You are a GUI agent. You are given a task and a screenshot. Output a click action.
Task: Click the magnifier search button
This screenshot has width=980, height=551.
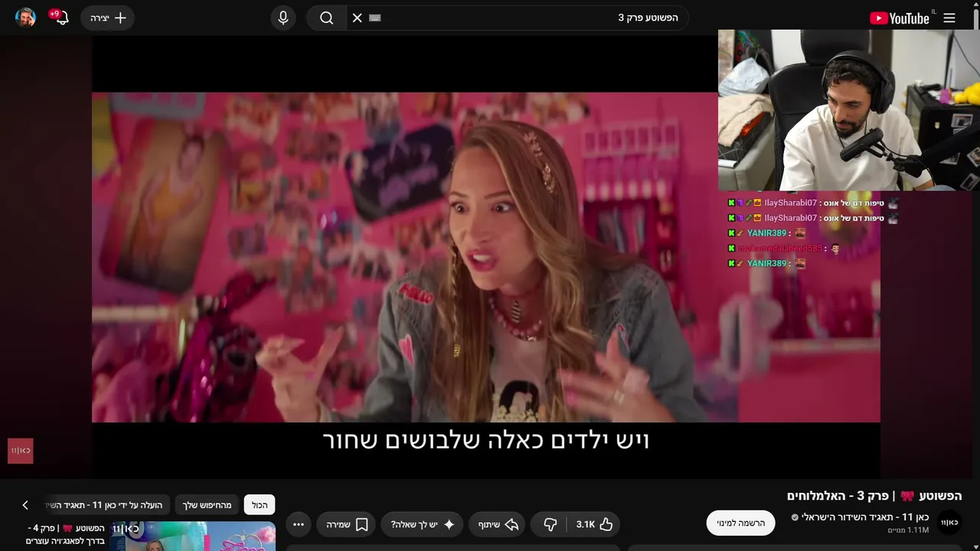tap(327, 18)
